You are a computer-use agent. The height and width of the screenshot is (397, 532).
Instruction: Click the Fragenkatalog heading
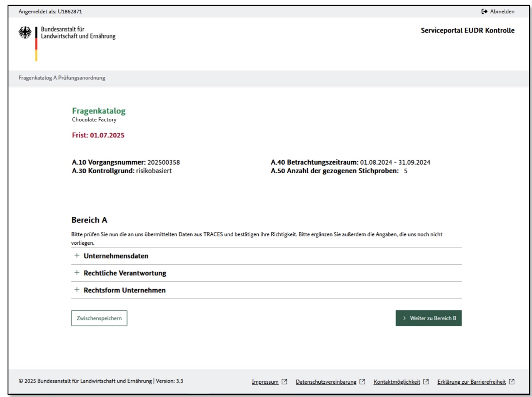pyautogui.click(x=99, y=111)
